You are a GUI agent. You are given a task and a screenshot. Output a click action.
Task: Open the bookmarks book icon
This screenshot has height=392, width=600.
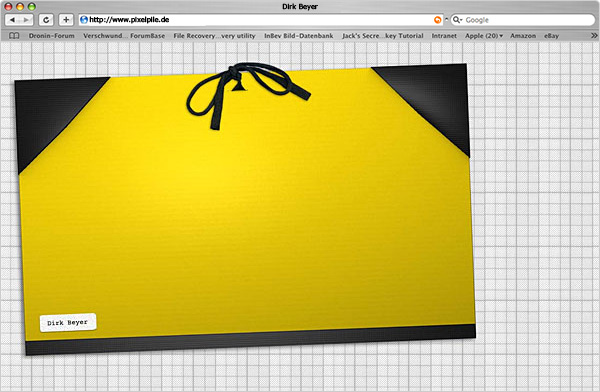coord(14,36)
